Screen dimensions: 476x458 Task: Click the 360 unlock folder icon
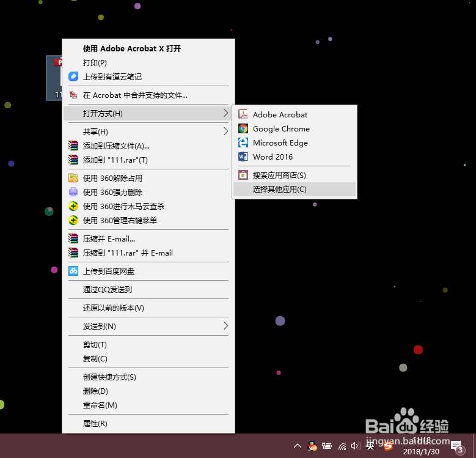(x=73, y=178)
